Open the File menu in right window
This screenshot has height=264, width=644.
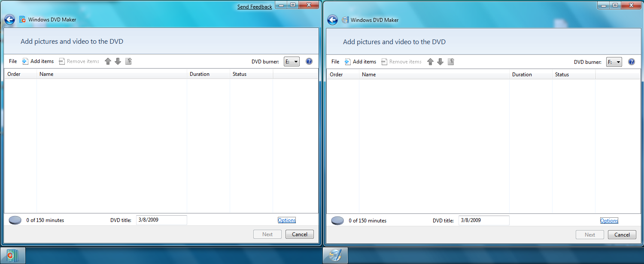335,62
